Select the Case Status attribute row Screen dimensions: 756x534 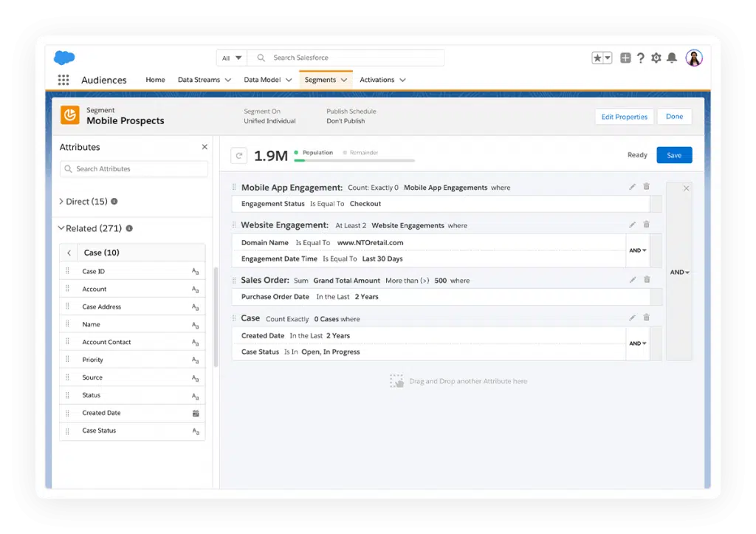[x=132, y=431]
